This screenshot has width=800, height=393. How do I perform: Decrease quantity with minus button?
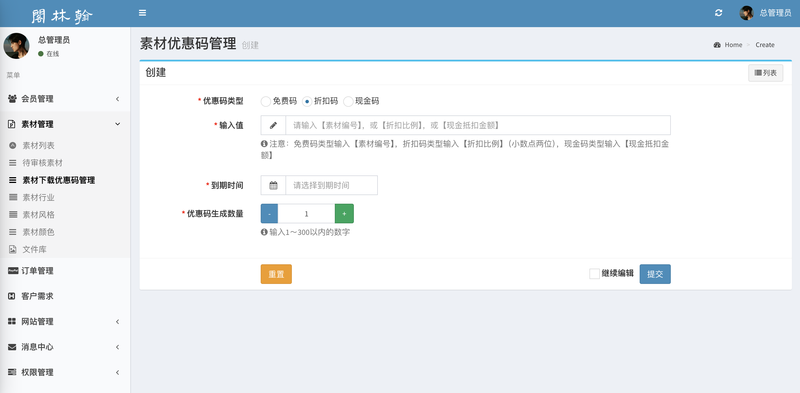269,213
